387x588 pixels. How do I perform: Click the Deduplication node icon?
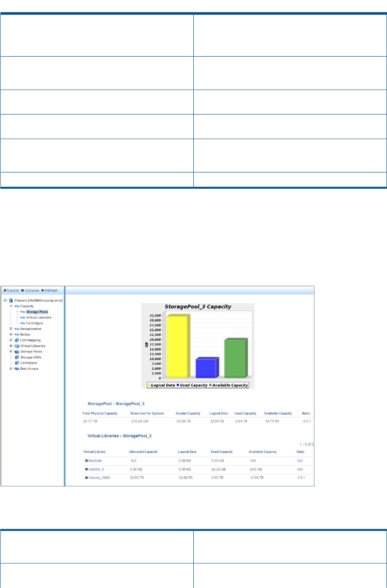17,329
